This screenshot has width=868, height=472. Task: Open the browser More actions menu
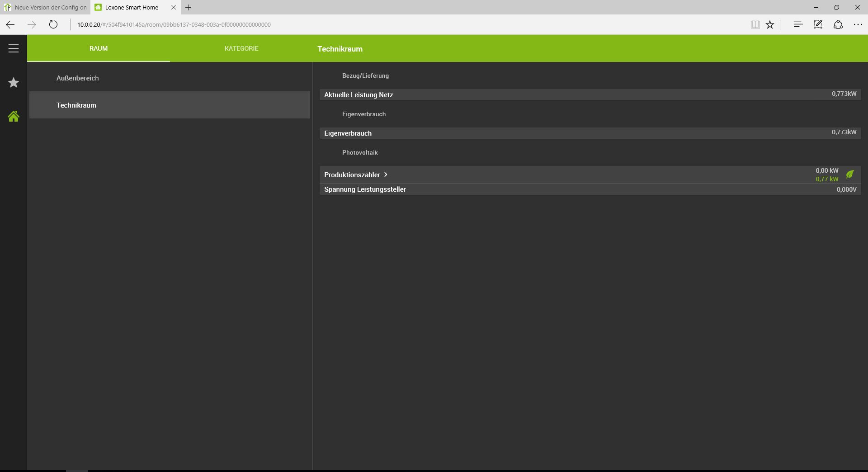tap(858, 24)
